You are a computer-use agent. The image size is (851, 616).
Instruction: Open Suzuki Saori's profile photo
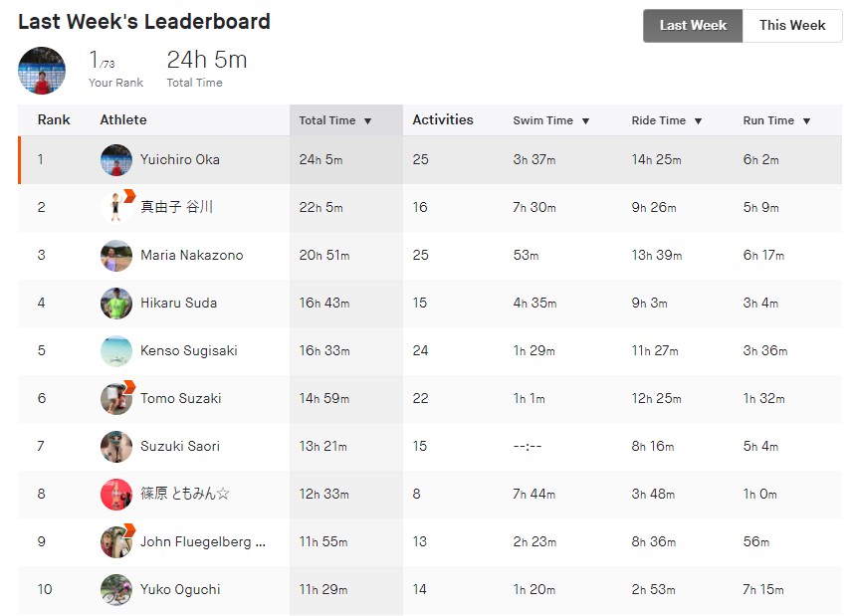(116, 446)
